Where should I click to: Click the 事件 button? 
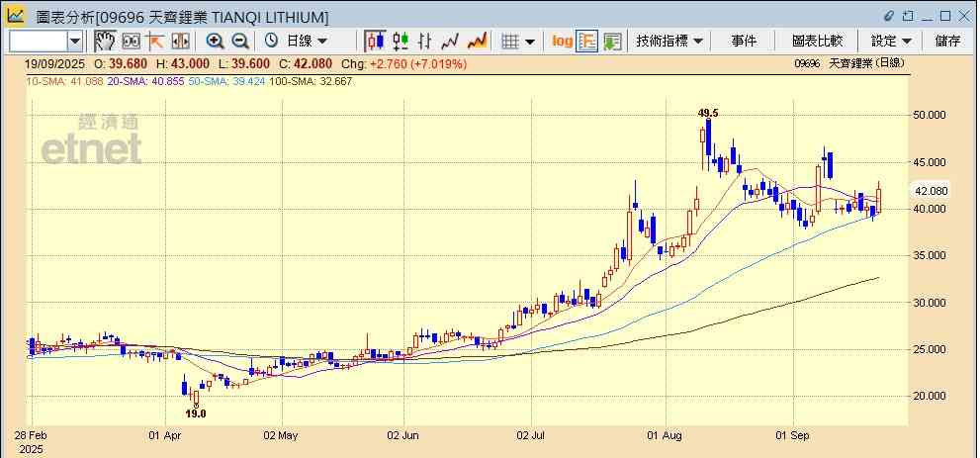744,42
